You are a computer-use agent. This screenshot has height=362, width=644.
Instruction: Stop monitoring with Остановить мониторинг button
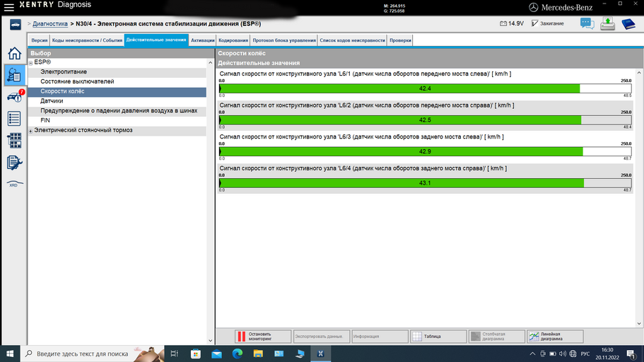pos(262,337)
